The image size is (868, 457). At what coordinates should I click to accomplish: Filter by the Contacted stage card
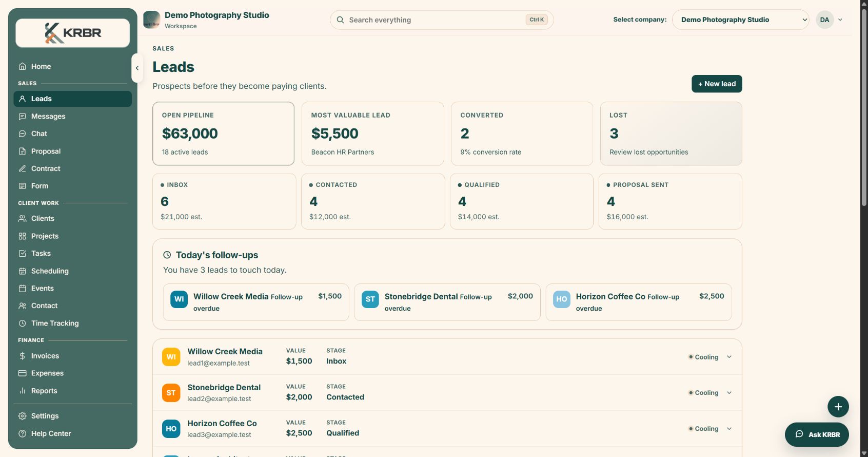point(373,201)
